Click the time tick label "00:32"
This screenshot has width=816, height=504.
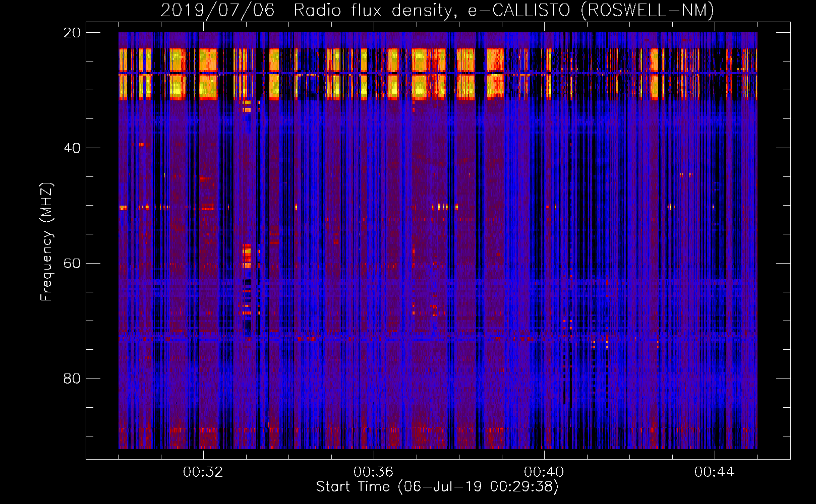pyautogui.click(x=203, y=472)
